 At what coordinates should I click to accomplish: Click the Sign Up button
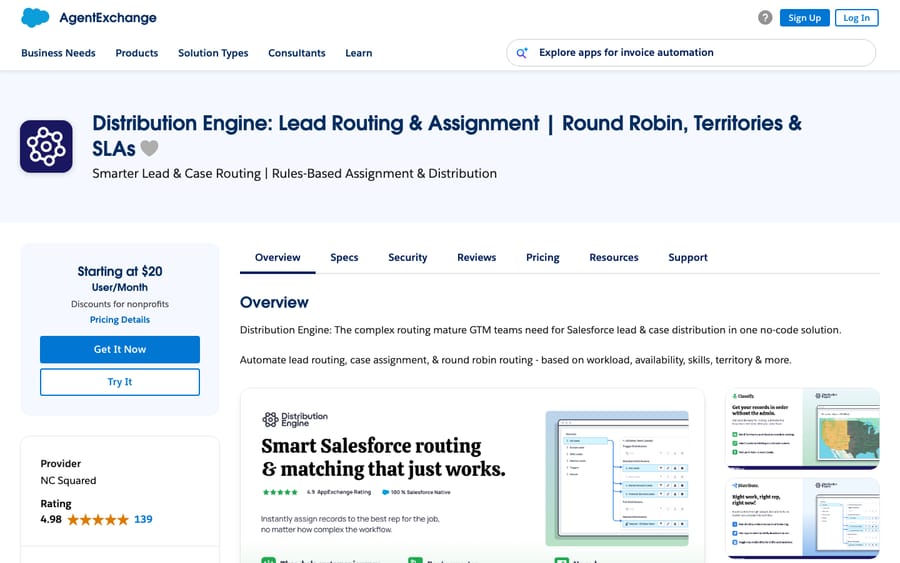804,18
